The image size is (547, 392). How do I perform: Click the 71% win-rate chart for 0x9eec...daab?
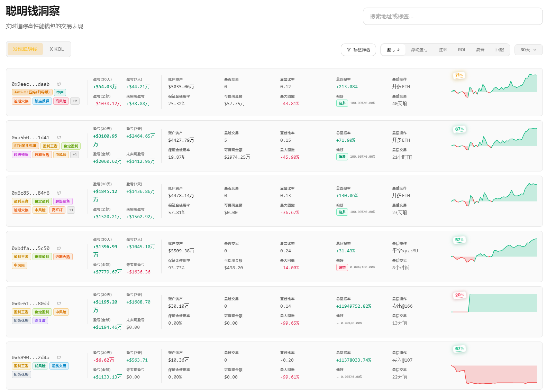click(x=494, y=85)
